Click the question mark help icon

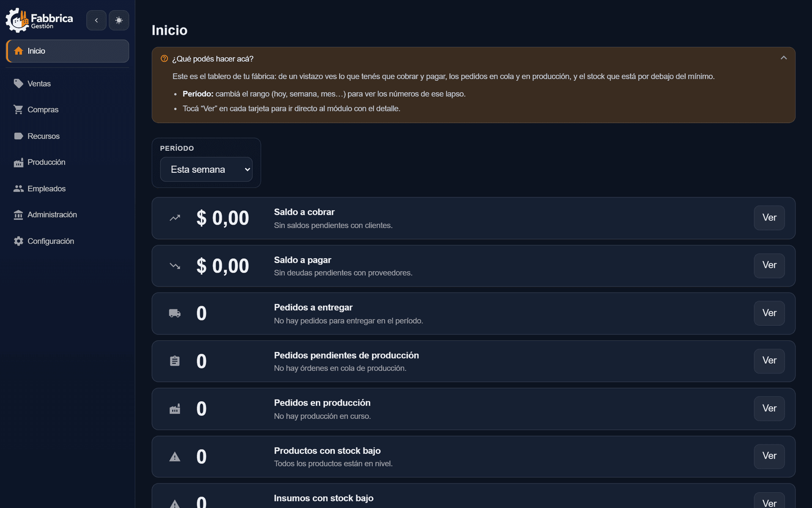coord(165,58)
